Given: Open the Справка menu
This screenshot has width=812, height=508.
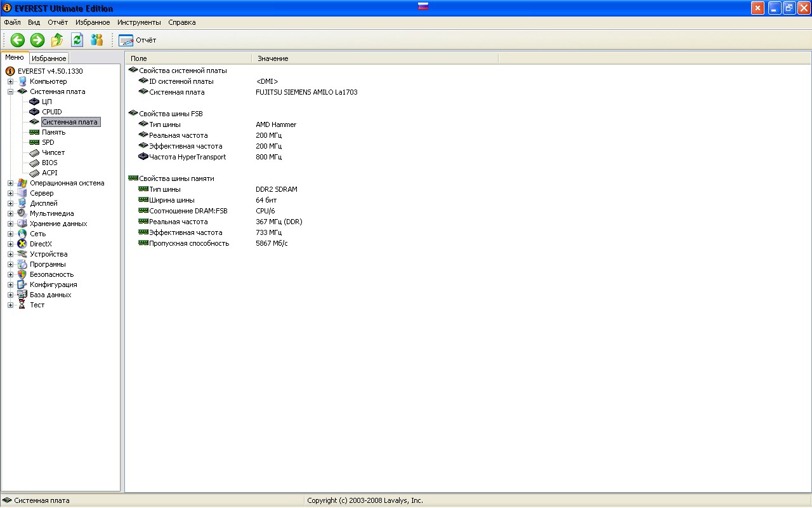Looking at the screenshot, I should (x=182, y=22).
